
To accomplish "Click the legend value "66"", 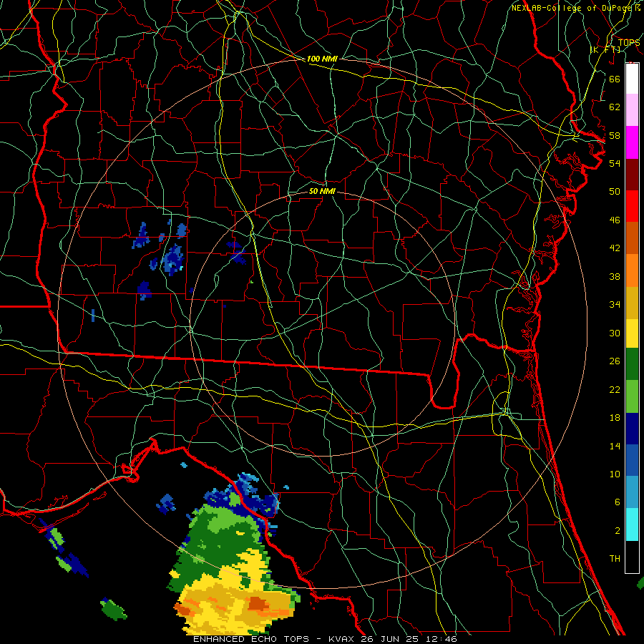I will click(x=615, y=79).
